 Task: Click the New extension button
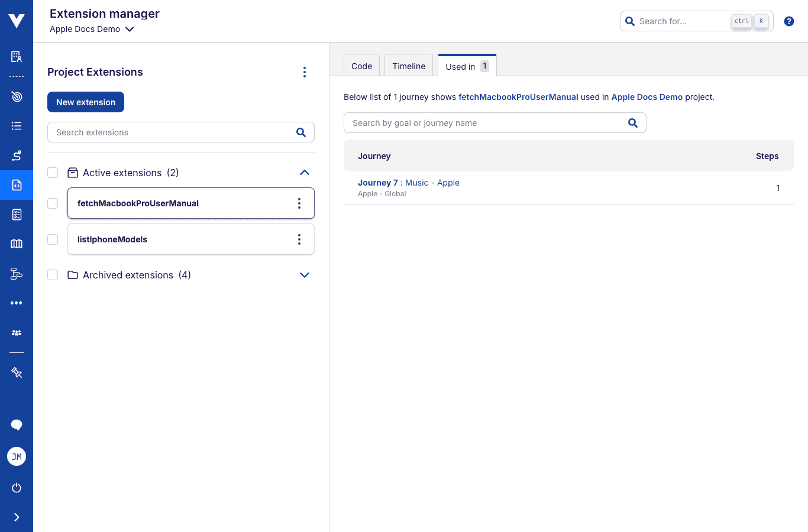coord(86,102)
